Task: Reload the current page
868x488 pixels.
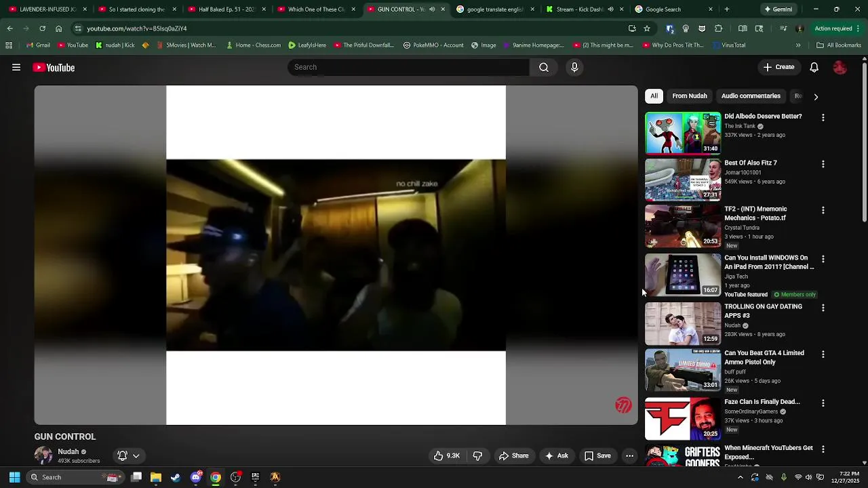Action: [42, 28]
